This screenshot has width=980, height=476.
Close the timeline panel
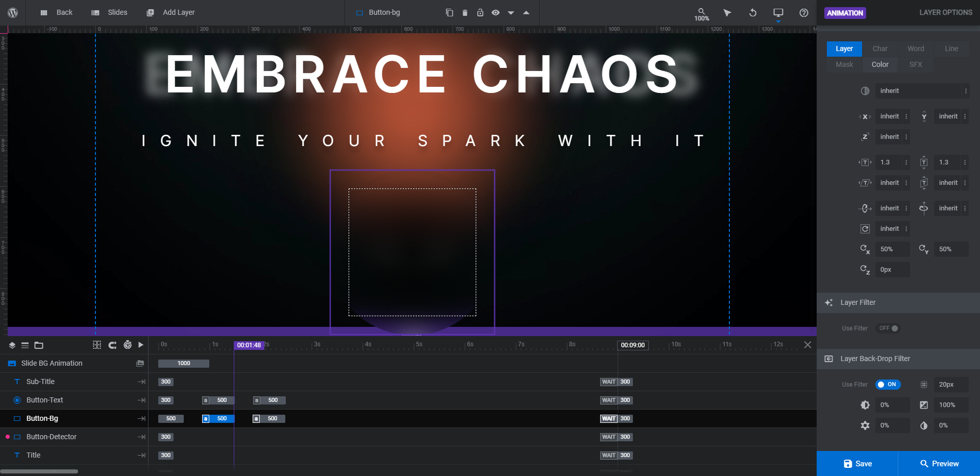[x=807, y=345]
